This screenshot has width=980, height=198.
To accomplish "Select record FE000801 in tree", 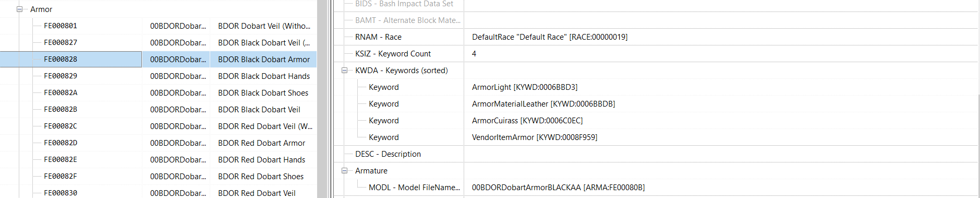I will coord(61,26).
